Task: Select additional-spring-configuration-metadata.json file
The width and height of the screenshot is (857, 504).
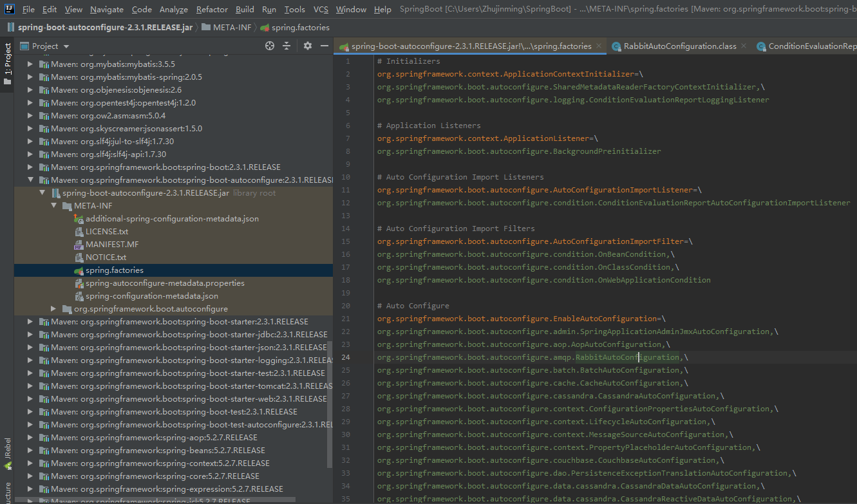Action: point(172,219)
